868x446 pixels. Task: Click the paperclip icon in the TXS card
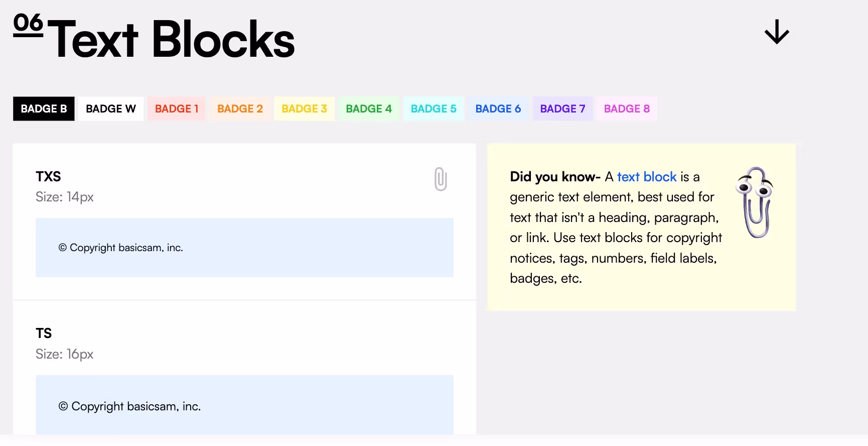(441, 179)
